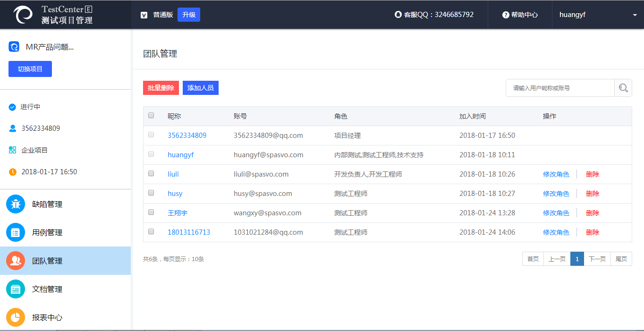Tick the checkbox for husy row
The width and height of the screenshot is (644, 331).
(151, 193)
